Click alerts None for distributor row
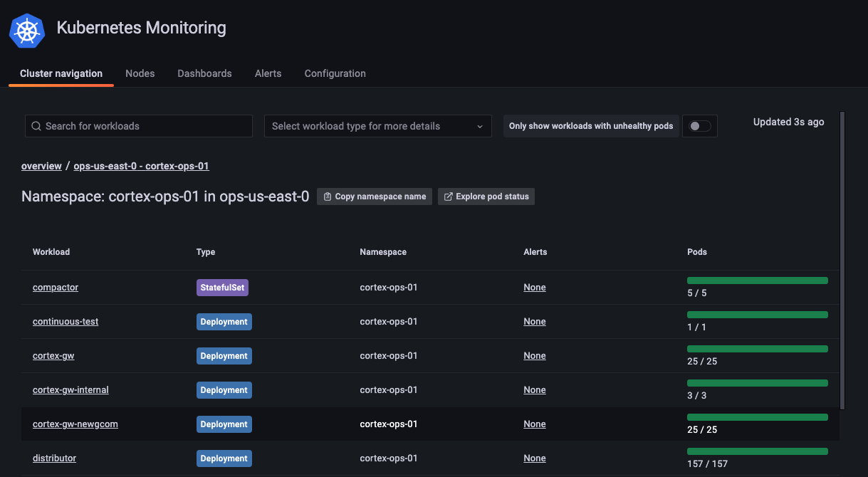Screen dimensions: 868x477 (535, 458)
